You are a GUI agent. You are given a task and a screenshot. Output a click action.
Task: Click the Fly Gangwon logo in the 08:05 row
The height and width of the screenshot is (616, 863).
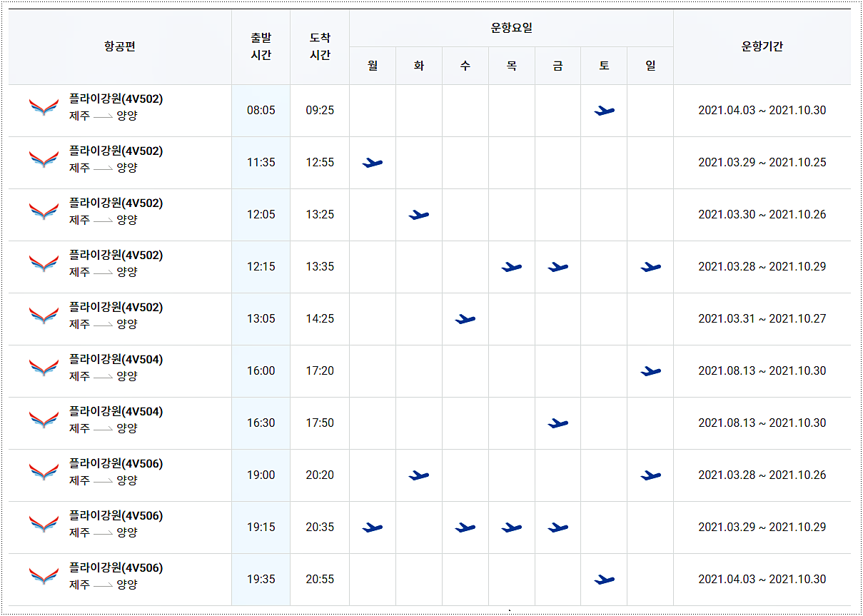click(x=44, y=108)
